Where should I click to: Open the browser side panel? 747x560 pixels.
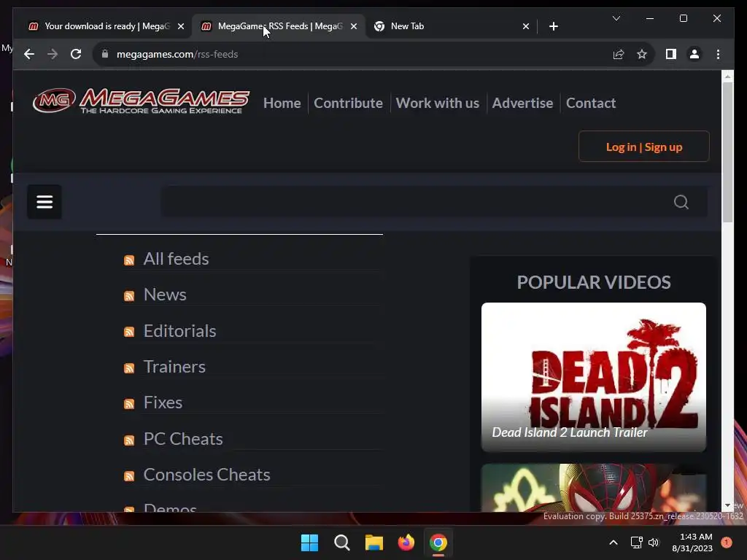(x=671, y=54)
